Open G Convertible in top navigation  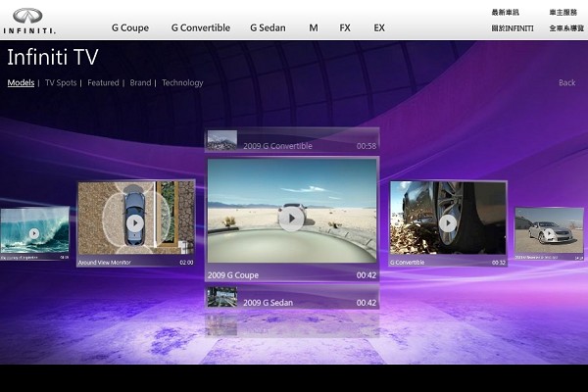pos(201,28)
